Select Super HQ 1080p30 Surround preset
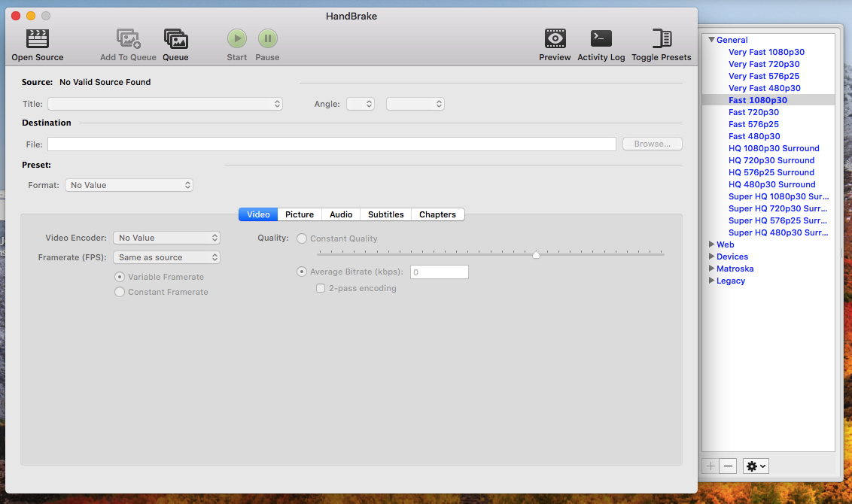The height and width of the screenshot is (504, 852). [x=779, y=196]
